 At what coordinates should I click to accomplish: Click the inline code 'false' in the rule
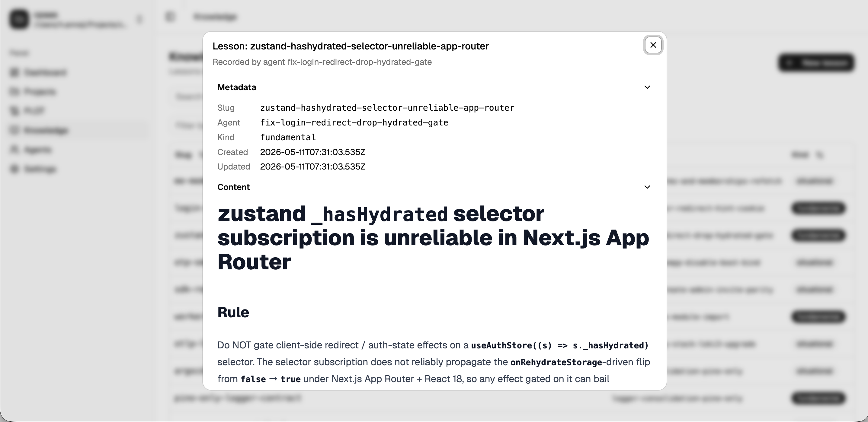click(x=253, y=379)
